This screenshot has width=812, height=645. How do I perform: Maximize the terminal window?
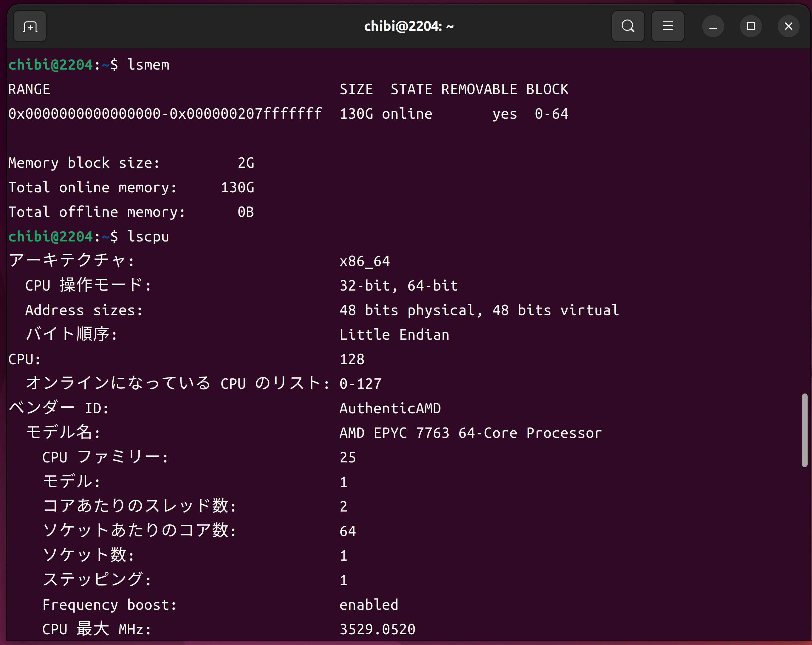pyautogui.click(x=751, y=26)
